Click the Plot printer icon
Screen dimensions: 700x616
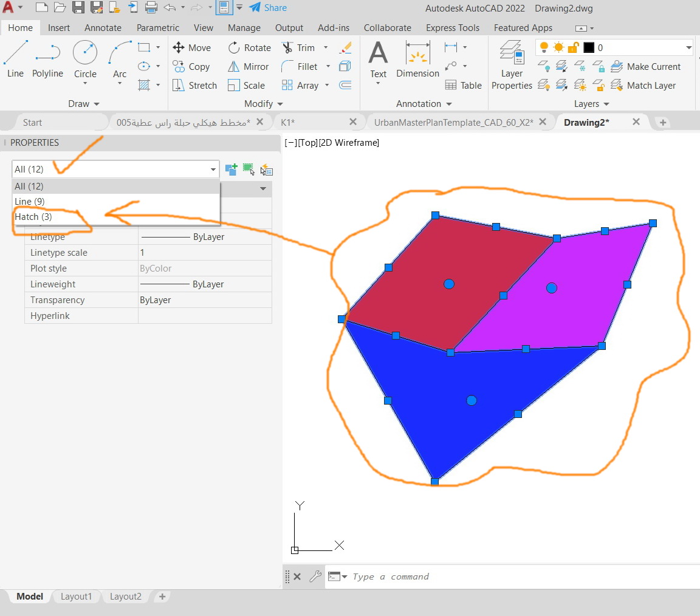151,7
